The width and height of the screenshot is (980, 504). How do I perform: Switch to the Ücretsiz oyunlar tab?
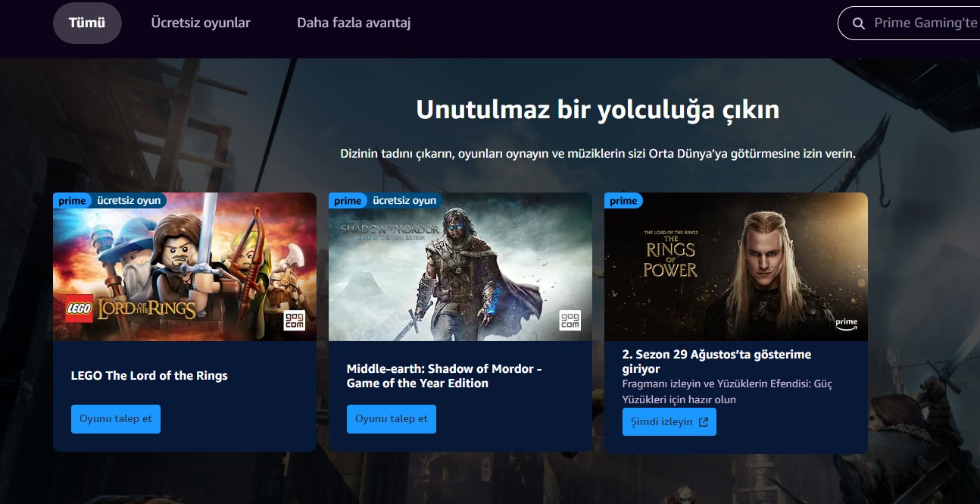click(x=201, y=23)
